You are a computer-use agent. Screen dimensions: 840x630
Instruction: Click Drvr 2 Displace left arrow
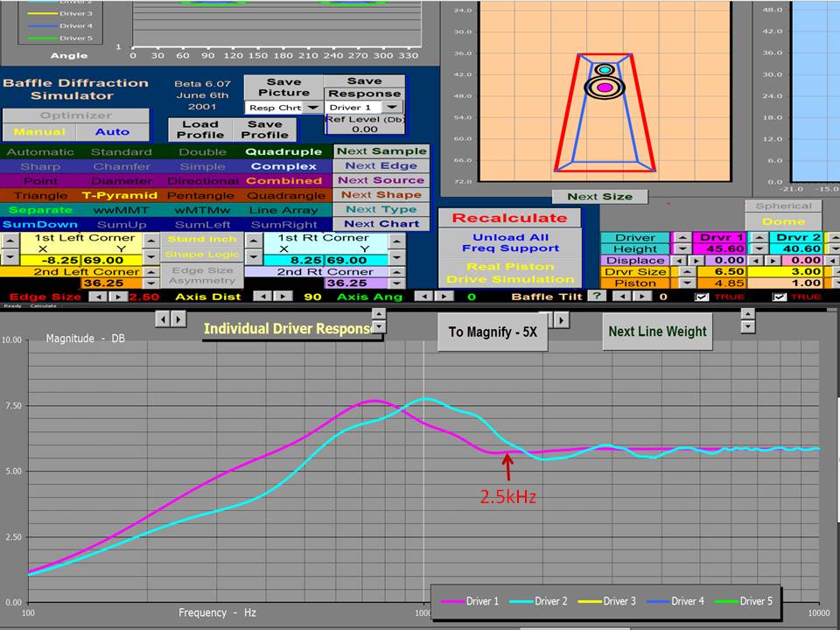pyautogui.click(x=757, y=261)
